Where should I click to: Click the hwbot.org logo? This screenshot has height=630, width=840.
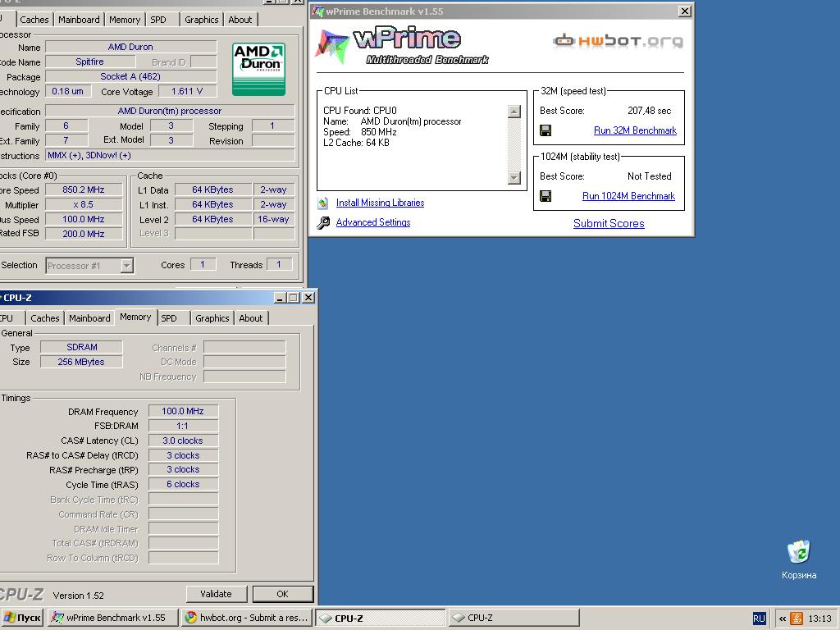point(619,41)
